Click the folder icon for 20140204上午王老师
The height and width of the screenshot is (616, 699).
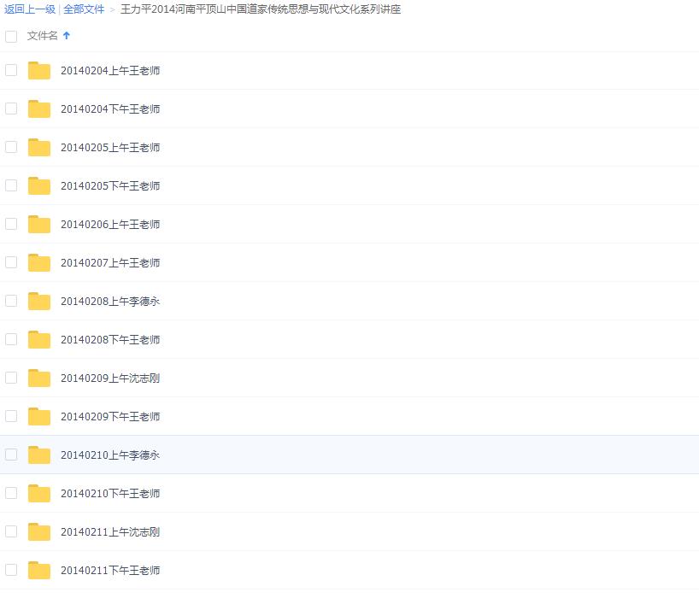pyautogui.click(x=39, y=71)
